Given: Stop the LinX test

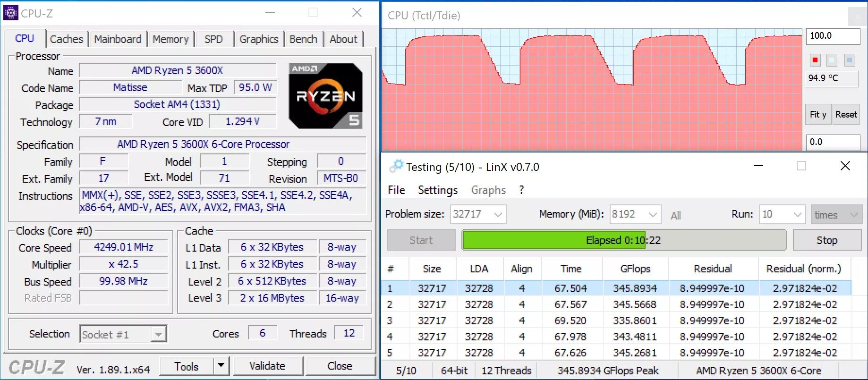Looking at the screenshot, I should coord(827,240).
